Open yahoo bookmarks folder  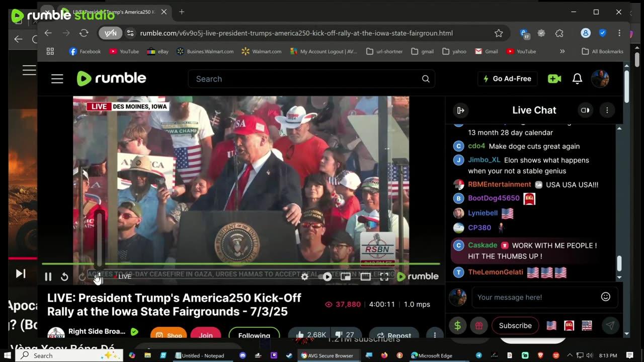(x=454, y=51)
